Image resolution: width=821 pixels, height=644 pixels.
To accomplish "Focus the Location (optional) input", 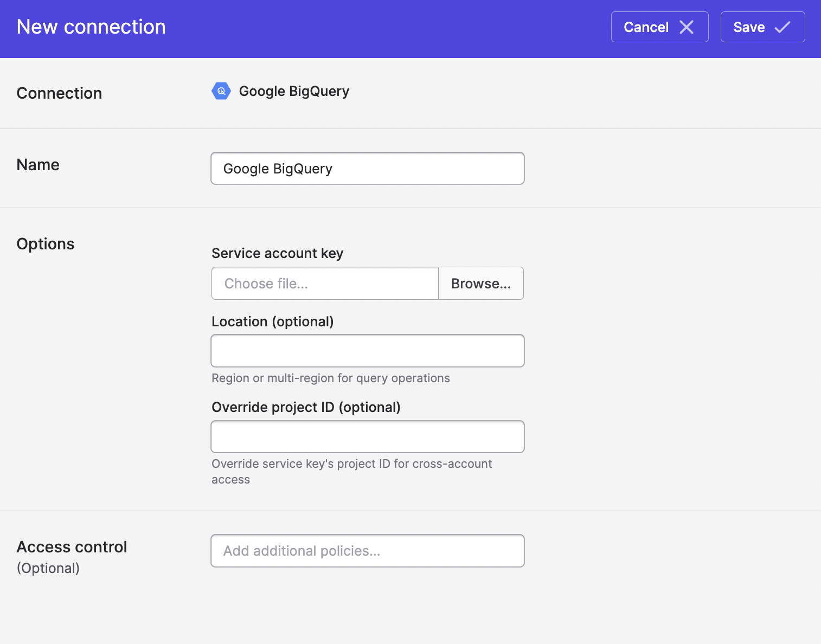I will pos(368,351).
